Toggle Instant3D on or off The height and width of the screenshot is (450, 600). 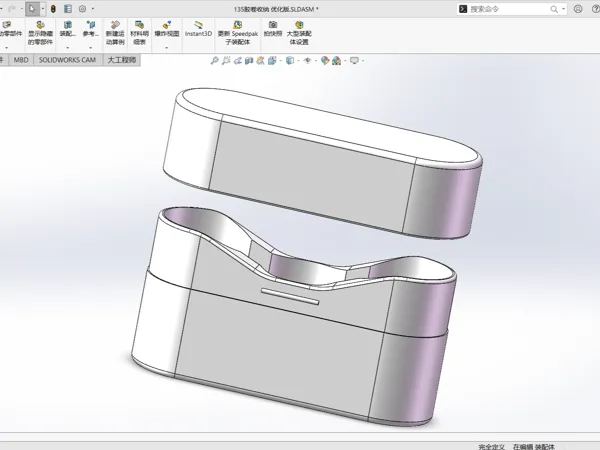pos(198,29)
